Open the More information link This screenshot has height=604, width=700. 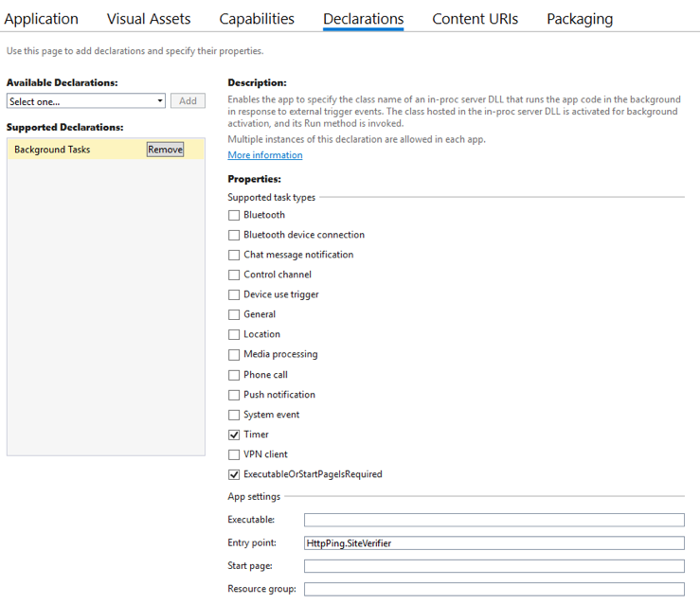coord(265,155)
